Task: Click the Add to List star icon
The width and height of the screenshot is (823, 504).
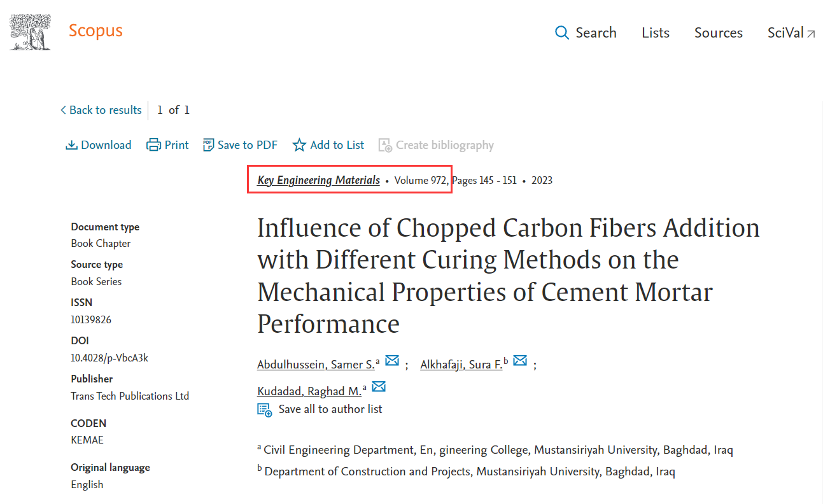Action: 299,145
